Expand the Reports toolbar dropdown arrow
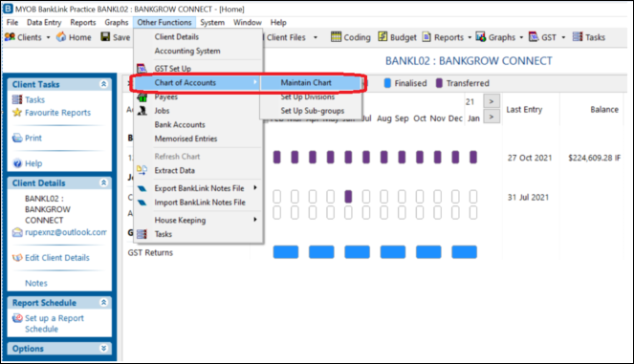Image resolution: width=634 pixels, height=364 pixels. (470, 37)
